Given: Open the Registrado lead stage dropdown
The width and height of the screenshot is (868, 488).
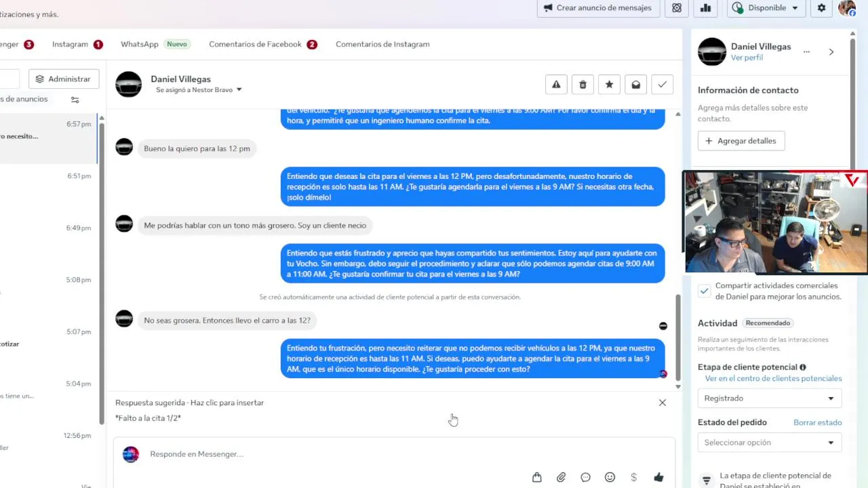Looking at the screenshot, I should coord(770,398).
